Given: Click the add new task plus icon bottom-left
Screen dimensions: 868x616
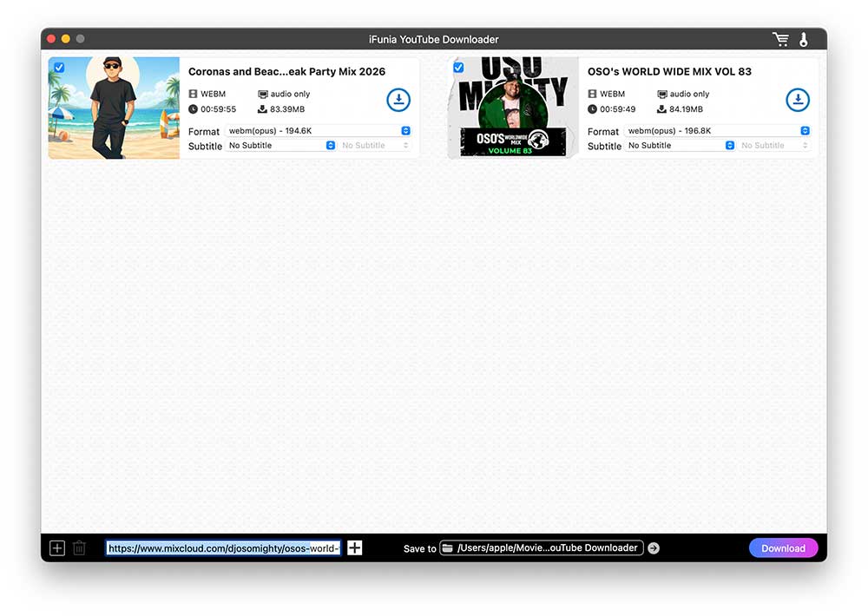Looking at the screenshot, I should (x=57, y=547).
